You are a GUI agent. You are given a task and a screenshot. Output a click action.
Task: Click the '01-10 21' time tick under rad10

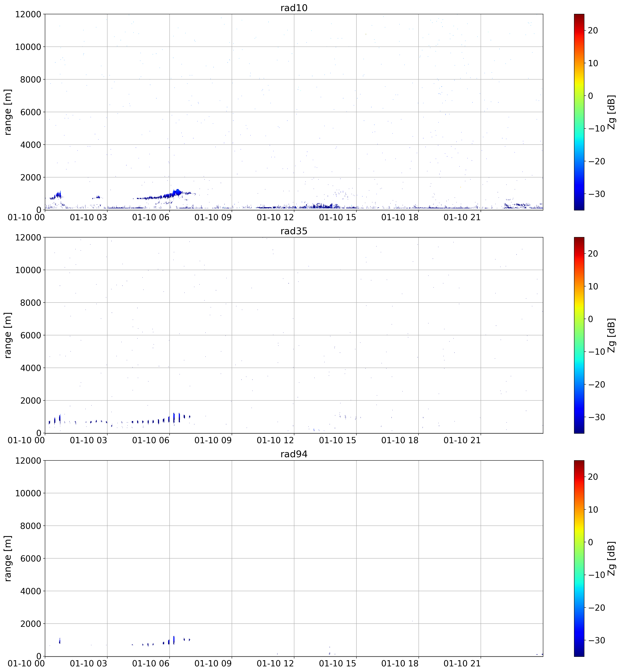[462, 217]
